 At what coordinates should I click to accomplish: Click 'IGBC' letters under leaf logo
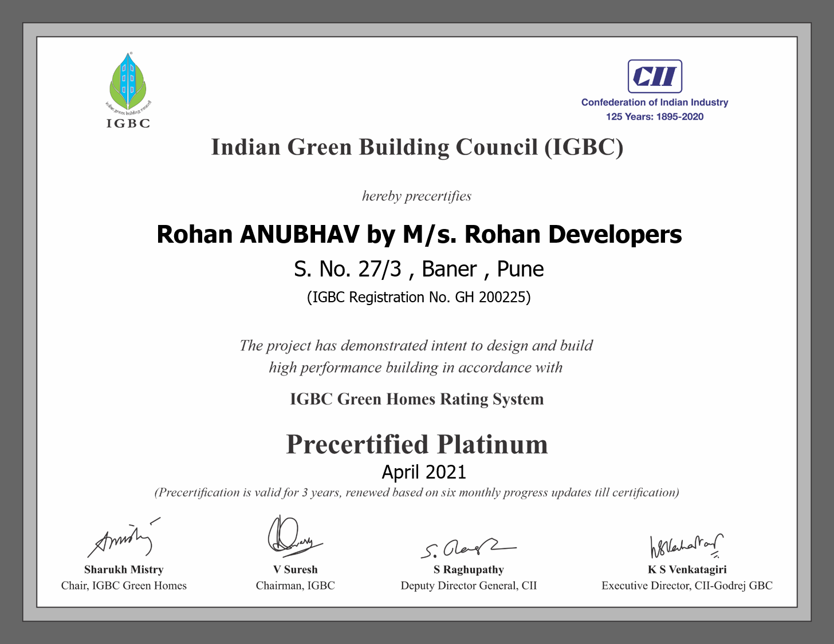[128, 123]
